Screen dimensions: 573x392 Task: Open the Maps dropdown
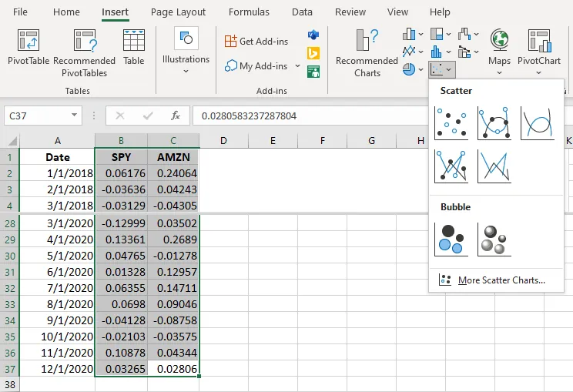pyautogui.click(x=499, y=73)
